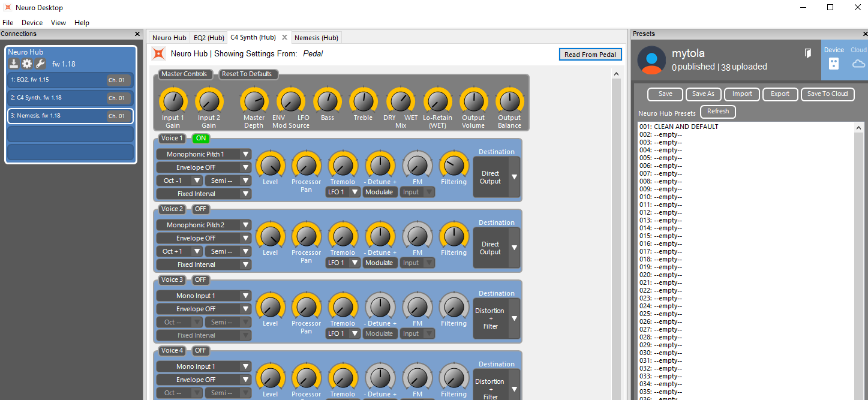Open the File menu
The width and height of the screenshot is (868, 400).
(8, 23)
